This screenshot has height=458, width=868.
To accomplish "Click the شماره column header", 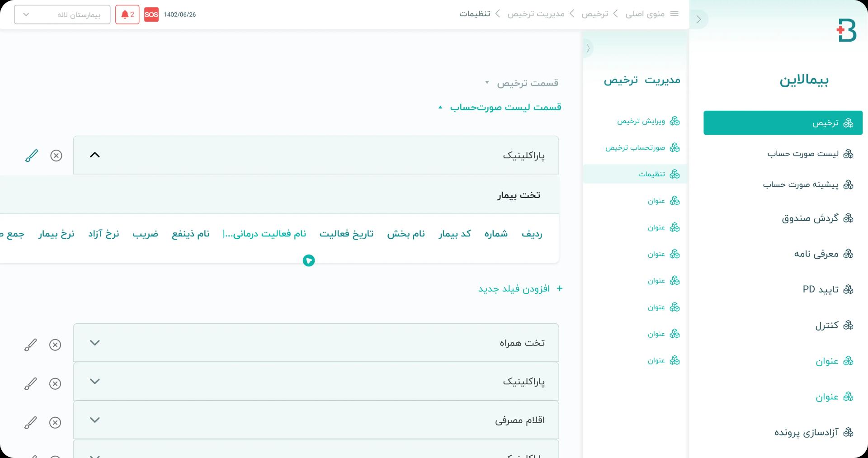I will [x=496, y=234].
